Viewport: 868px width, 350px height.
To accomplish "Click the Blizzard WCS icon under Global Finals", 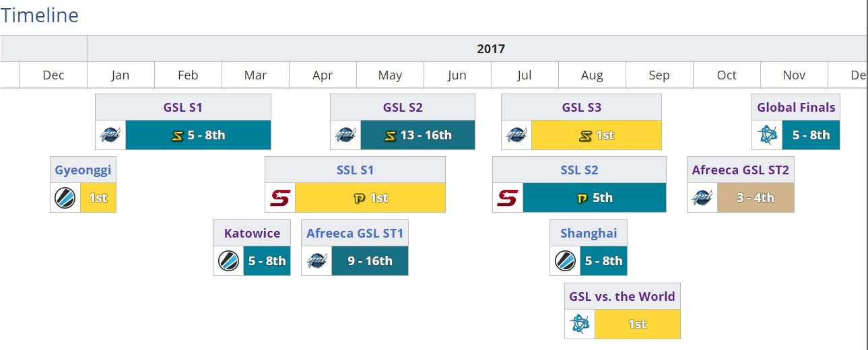I will click(767, 135).
